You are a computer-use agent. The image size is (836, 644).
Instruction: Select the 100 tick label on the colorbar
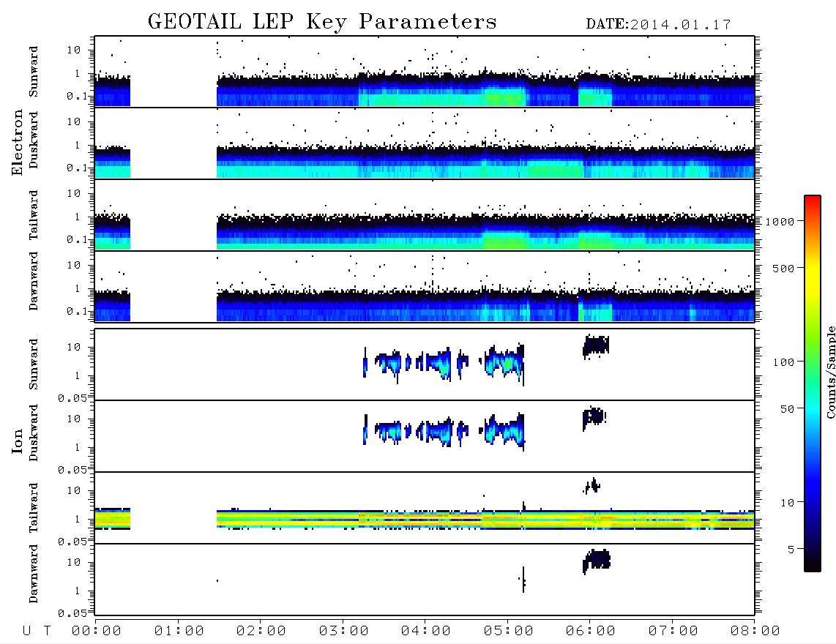[x=783, y=362]
